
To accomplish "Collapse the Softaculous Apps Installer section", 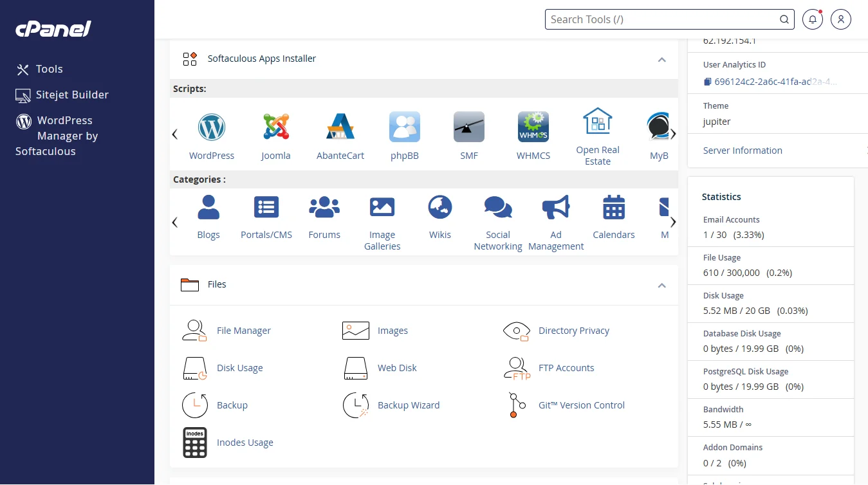I will 661,59.
